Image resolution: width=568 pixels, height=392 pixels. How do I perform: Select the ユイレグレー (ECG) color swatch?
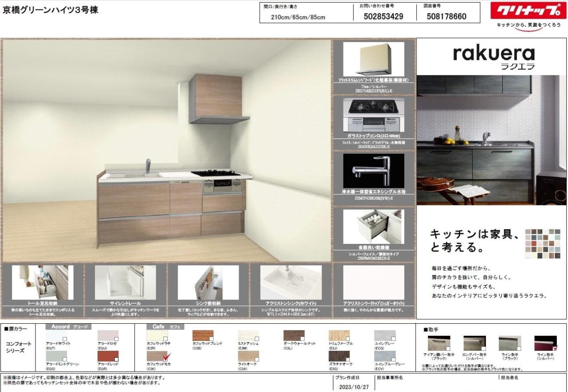[x=385, y=336]
